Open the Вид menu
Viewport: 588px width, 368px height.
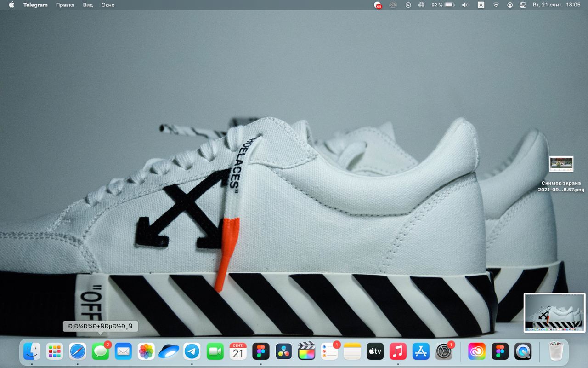(x=88, y=5)
